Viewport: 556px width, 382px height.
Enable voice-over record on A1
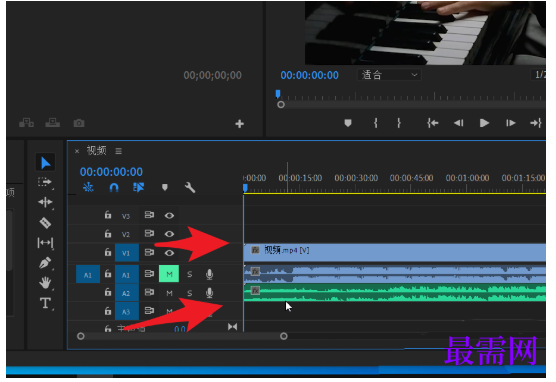210,274
